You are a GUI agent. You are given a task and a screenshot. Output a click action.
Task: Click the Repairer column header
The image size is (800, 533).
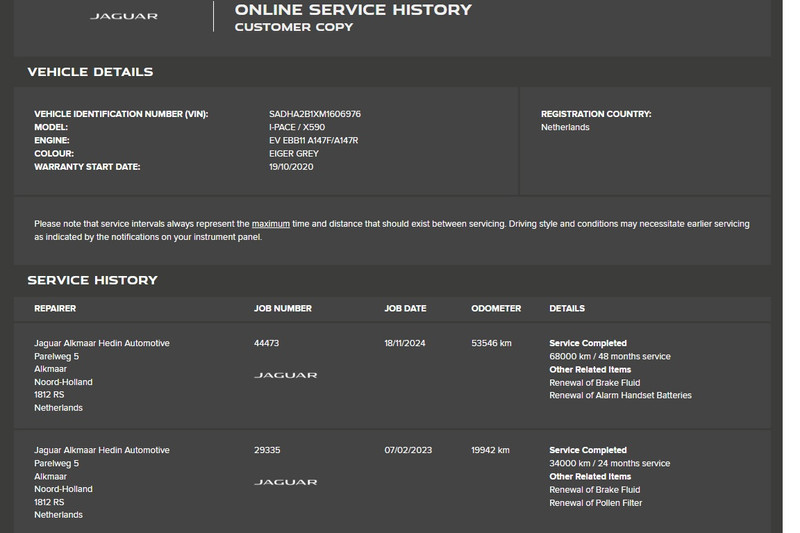[55, 309]
